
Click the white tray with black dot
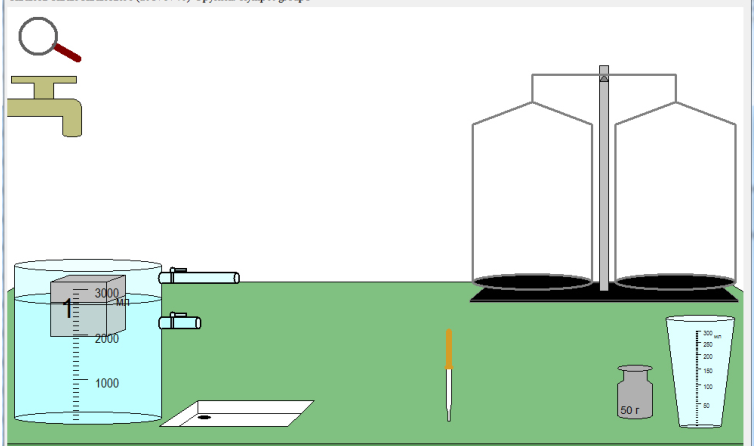click(237, 413)
